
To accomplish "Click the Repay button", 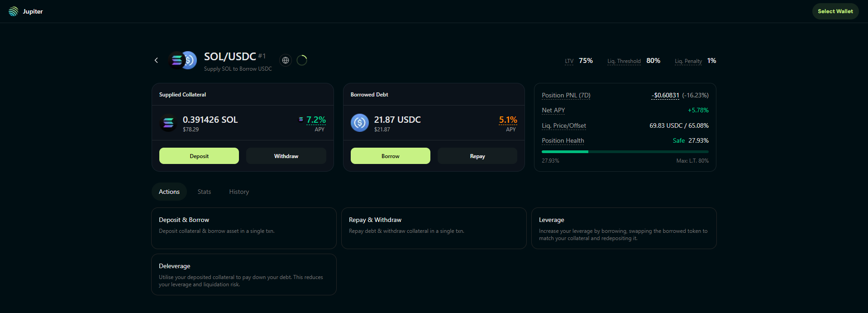I will pyautogui.click(x=477, y=156).
